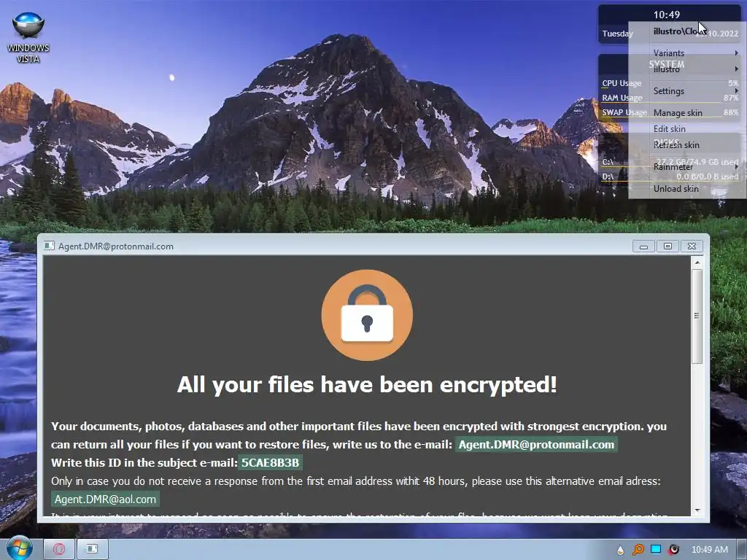
Task: Click the Opera taskbar button
Action: coord(59,549)
